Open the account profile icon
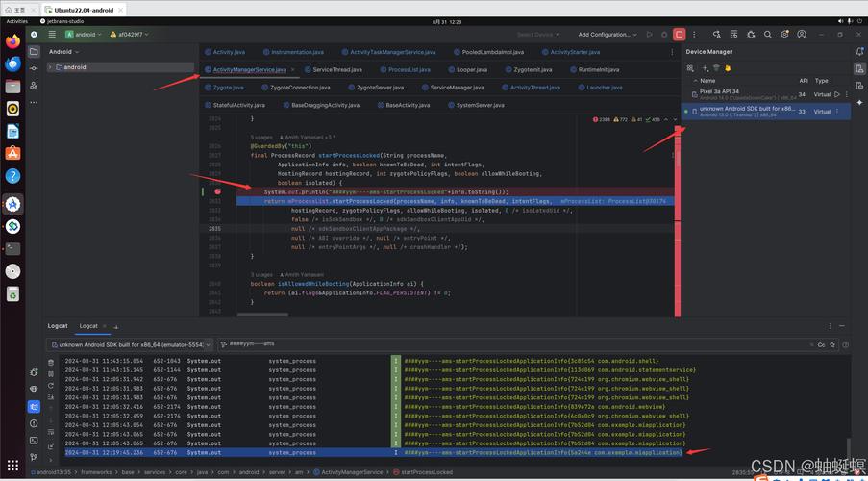 [802, 35]
